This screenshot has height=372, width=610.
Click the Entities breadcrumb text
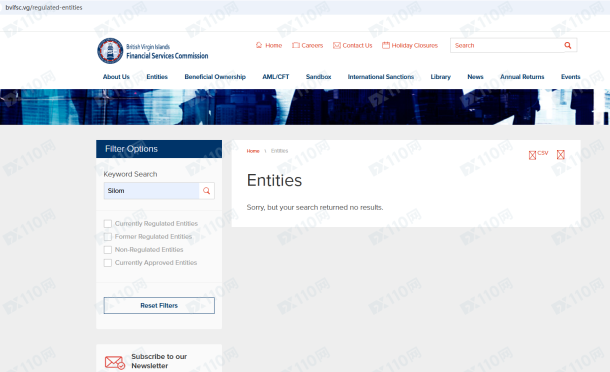[280, 151]
